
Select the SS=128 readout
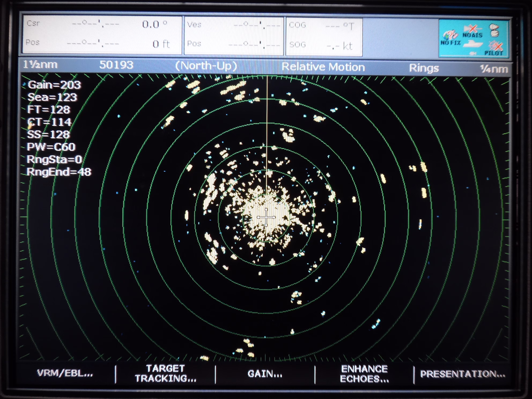[49, 134]
